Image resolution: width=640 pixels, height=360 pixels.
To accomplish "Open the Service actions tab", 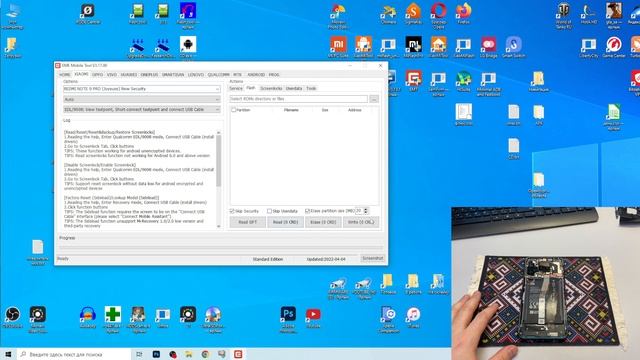I will point(236,88).
